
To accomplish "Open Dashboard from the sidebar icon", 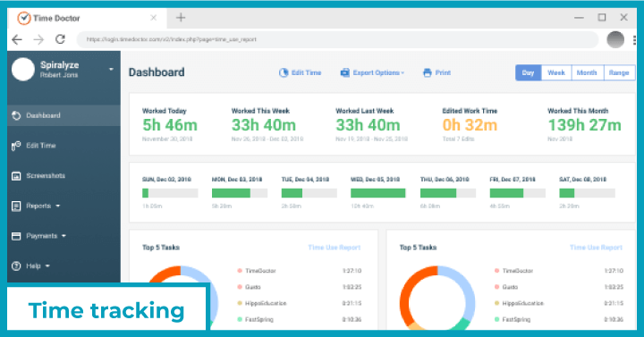I will (x=16, y=115).
